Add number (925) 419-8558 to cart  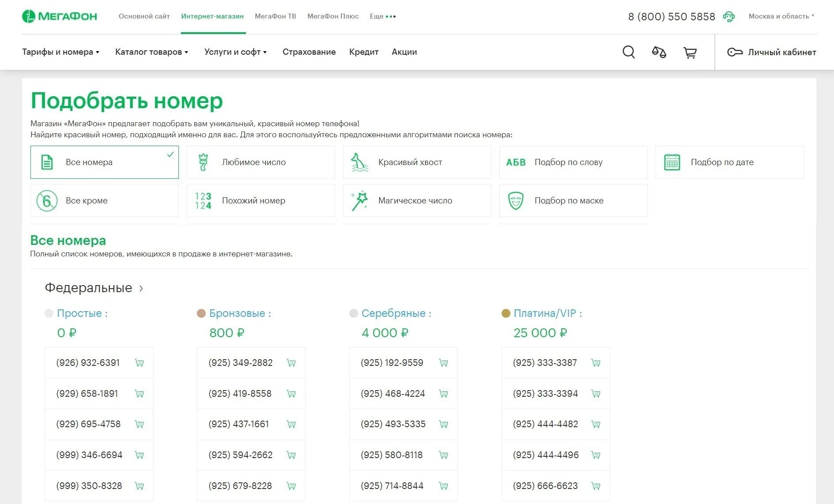(x=291, y=394)
